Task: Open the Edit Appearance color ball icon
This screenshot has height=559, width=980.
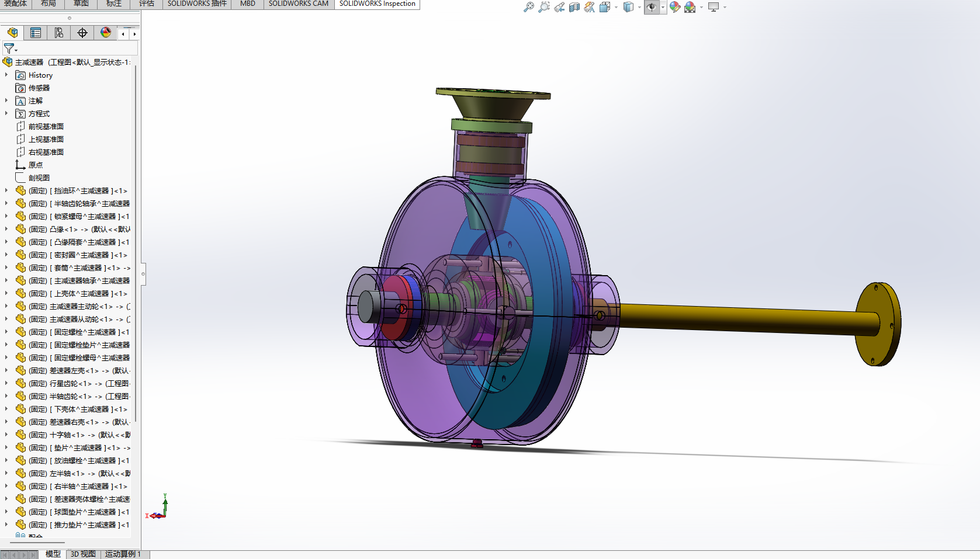Action: (x=674, y=7)
